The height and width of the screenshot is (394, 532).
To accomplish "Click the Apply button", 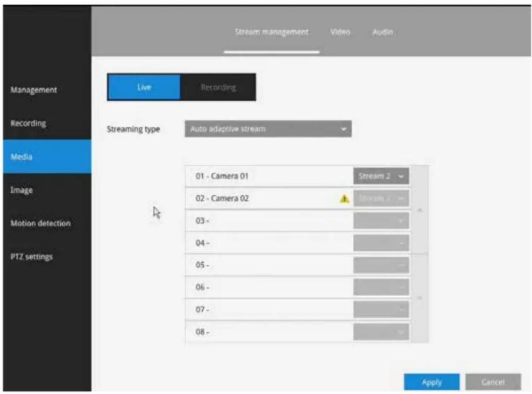I will [431, 382].
